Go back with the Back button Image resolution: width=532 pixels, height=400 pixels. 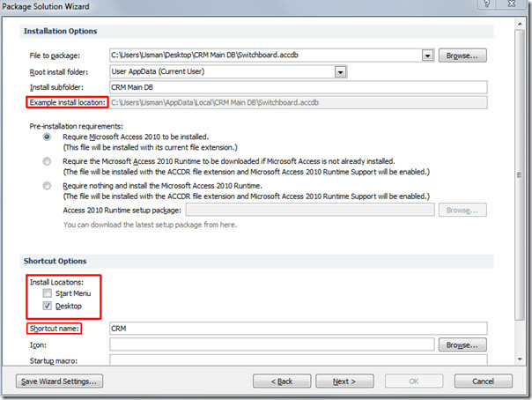(x=282, y=381)
